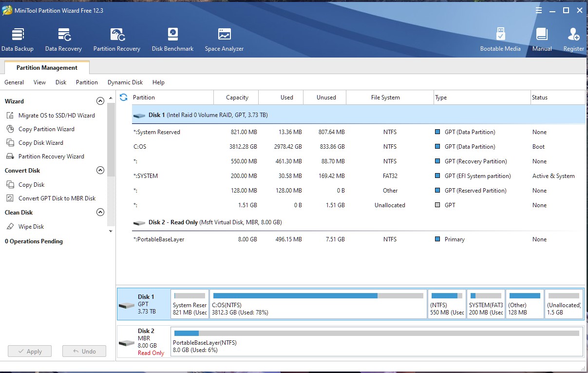Click the Apply button
588x373 pixels.
click(x=30, y=351)
